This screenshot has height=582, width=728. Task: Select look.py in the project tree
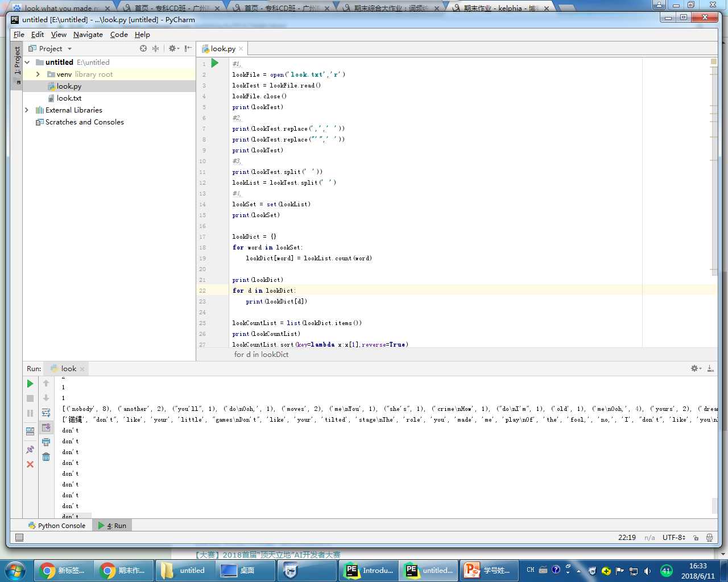69,86
